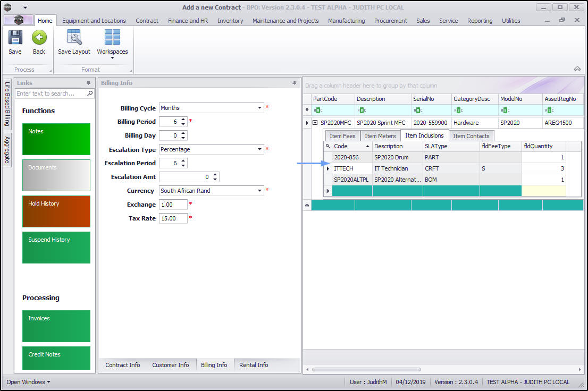Increase the Billing Period value

pyautogui.click(x=183, y=120)
